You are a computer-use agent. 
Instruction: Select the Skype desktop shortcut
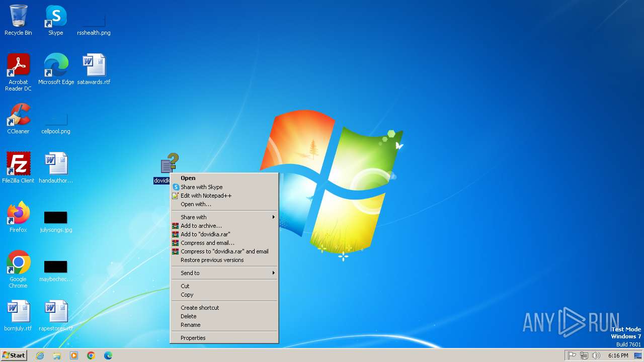56,20
